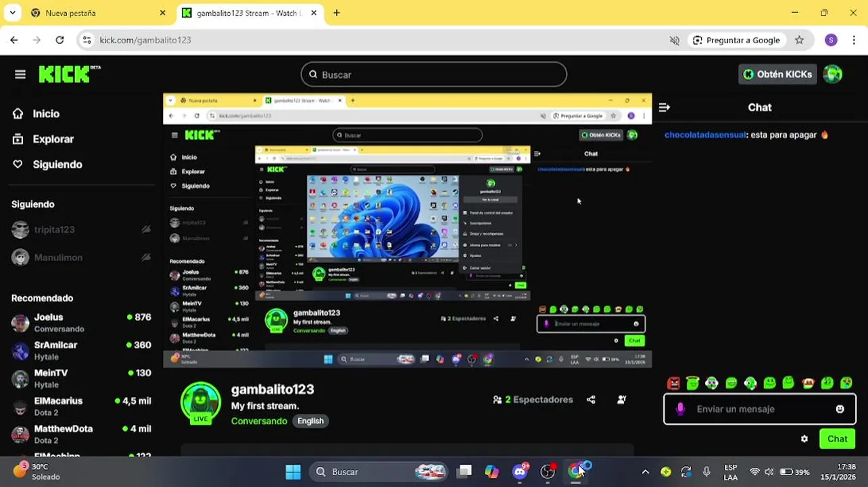This screenshot has width=868, height=487.
Task: Click the purple microphone icon in message box
Action: click(x=680, y=409)
